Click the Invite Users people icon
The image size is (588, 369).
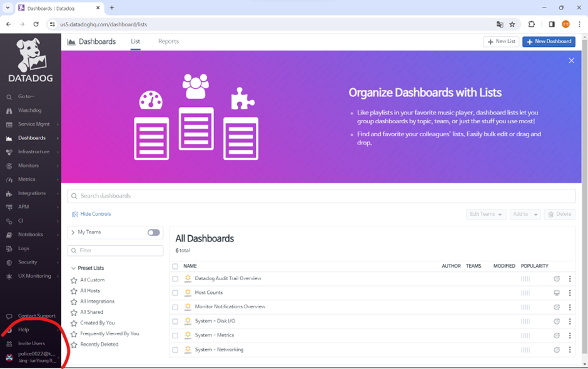pos(9,344)
